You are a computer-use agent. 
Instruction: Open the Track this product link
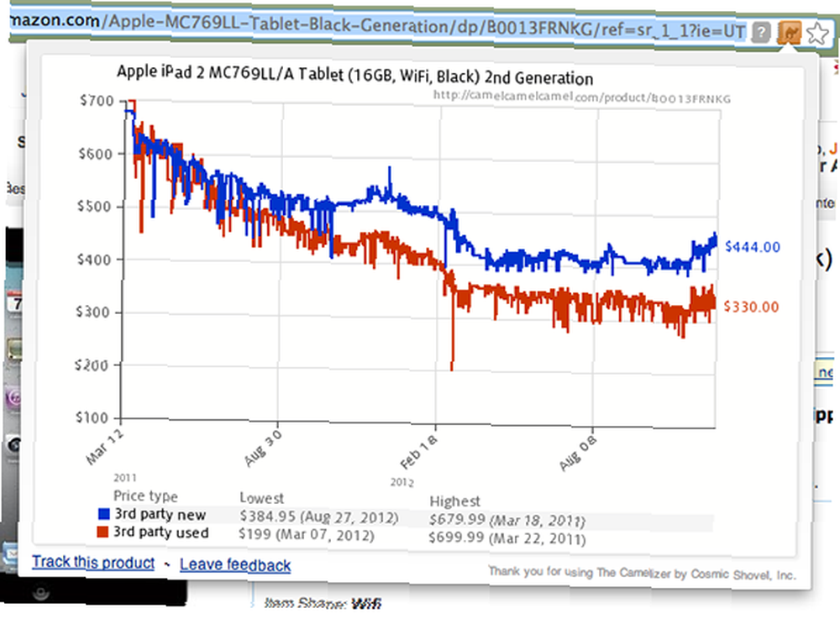pos(93,562)
